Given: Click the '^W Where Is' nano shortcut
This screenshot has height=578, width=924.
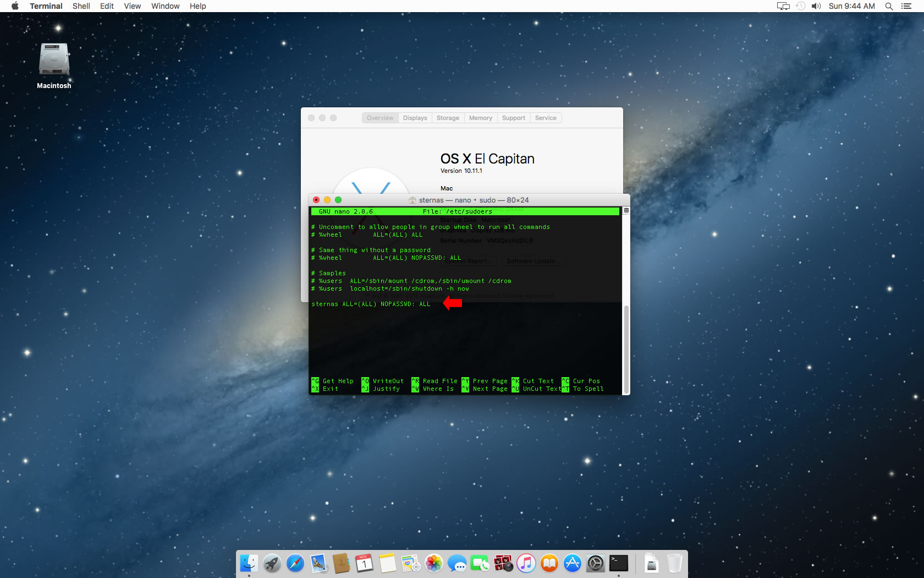Looking at the screenshot, I should [x=433, y=389].
